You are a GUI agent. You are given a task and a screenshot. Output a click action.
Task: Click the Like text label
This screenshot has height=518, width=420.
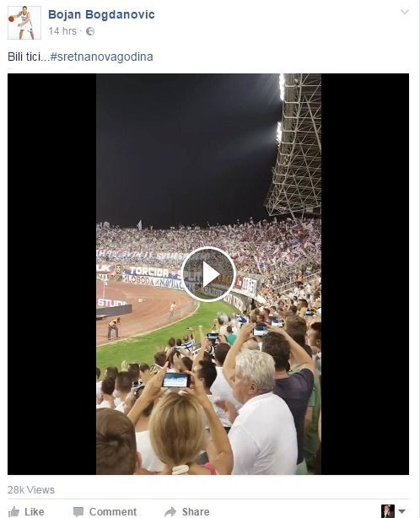tap(35, 512)
